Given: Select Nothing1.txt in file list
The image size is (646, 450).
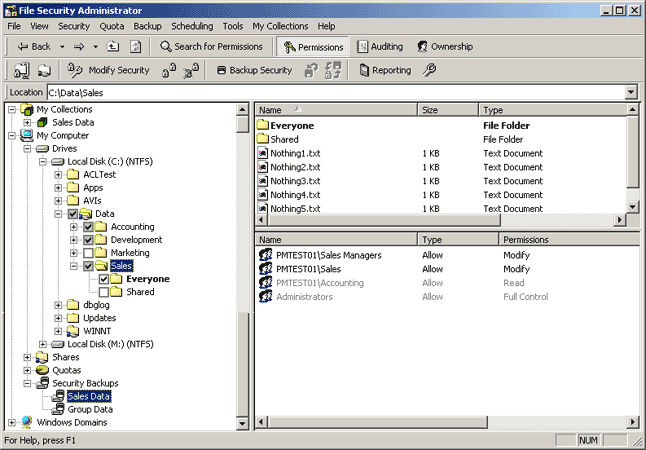Looking at the screenshot, I should click(295, 153).
